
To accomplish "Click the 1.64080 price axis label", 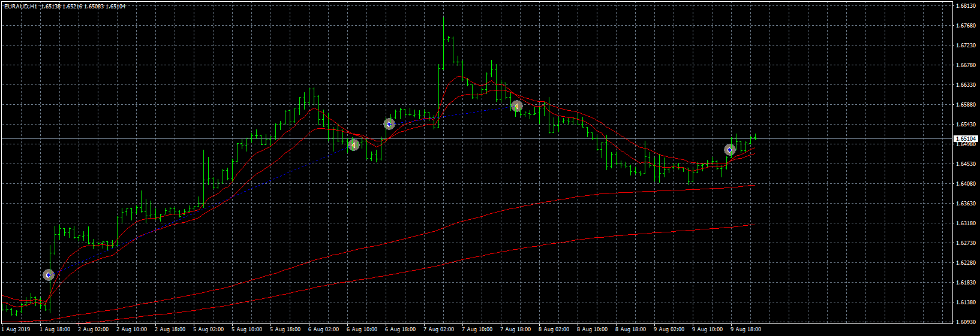I will coord(966,184).
